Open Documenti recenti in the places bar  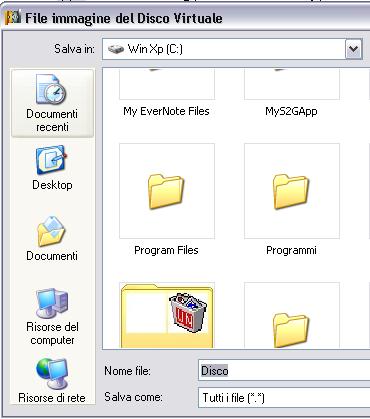click(x=52, y=103)
